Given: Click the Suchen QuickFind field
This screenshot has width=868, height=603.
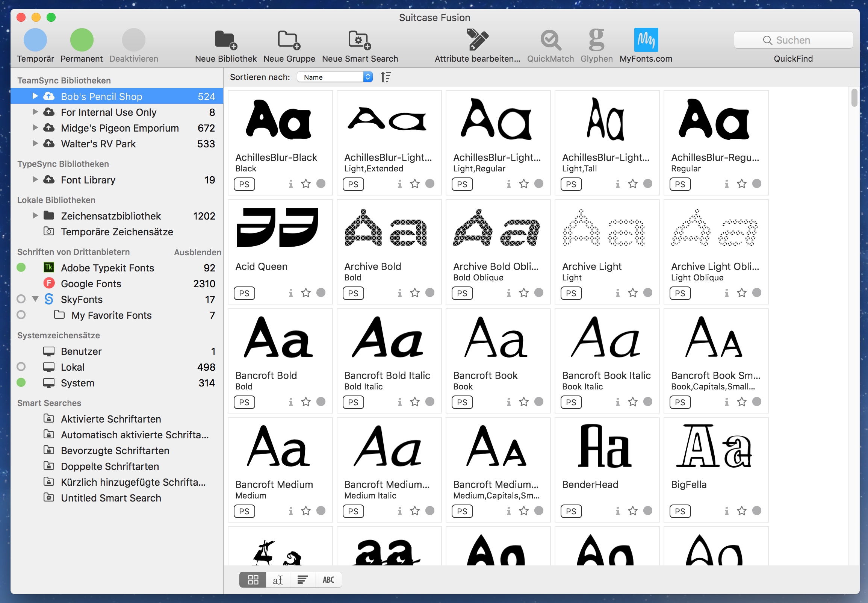Looking at the screenshot, I should (x=793, y=40).
